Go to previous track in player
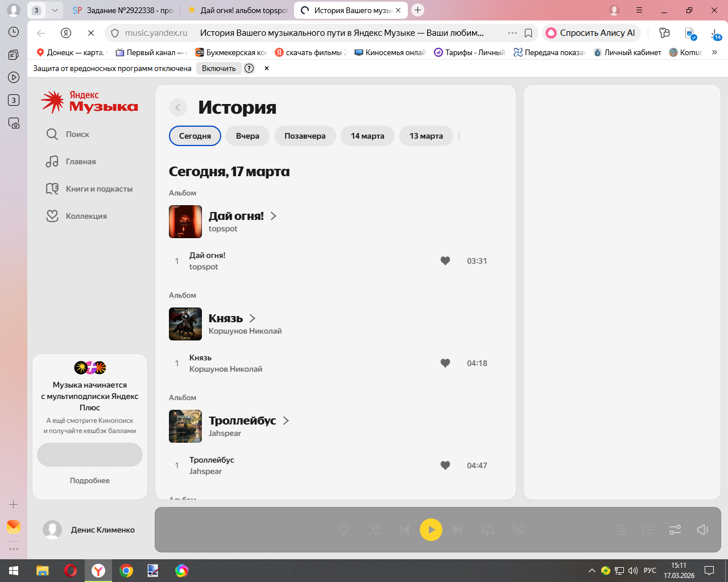This screenshot has height=582, width=728. pyautogui.click(x=404, y=530)
